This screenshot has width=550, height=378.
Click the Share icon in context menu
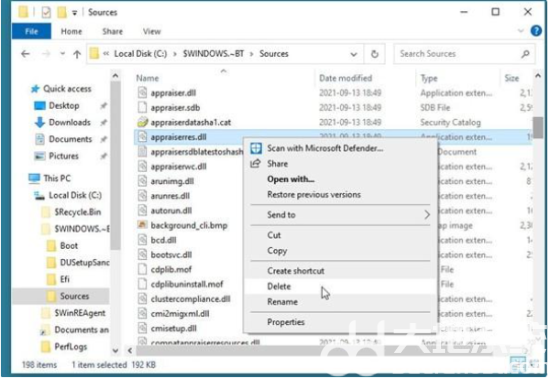coord(255,163)
